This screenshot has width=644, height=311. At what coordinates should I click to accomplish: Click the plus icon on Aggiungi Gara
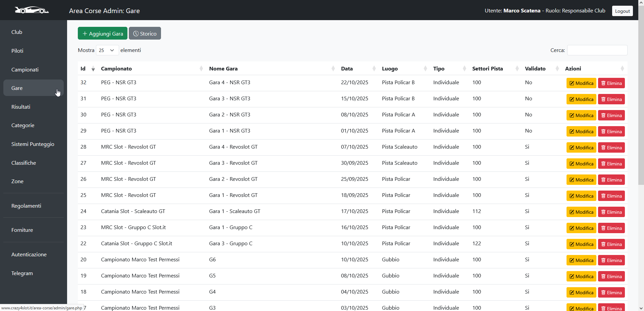point(85,33)
